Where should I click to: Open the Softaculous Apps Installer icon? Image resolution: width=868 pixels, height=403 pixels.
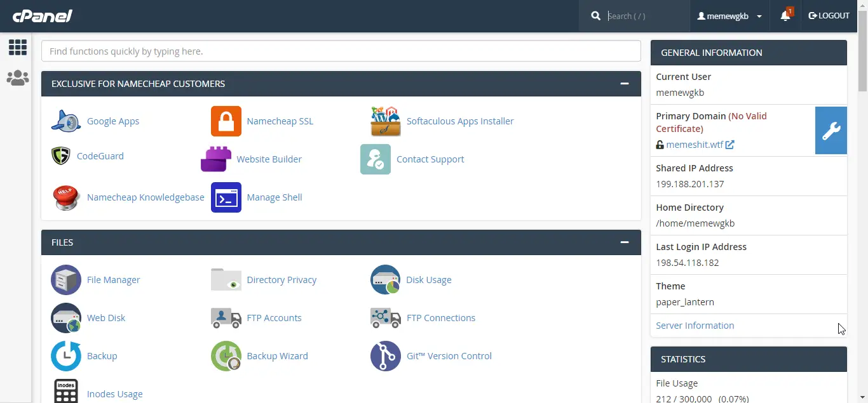386,121
